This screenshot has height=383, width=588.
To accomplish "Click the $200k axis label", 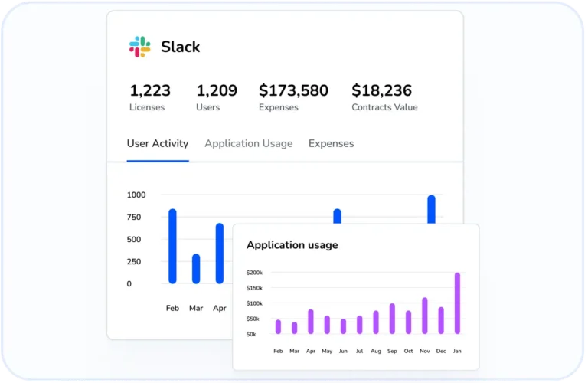I will (x=254, y=273).
